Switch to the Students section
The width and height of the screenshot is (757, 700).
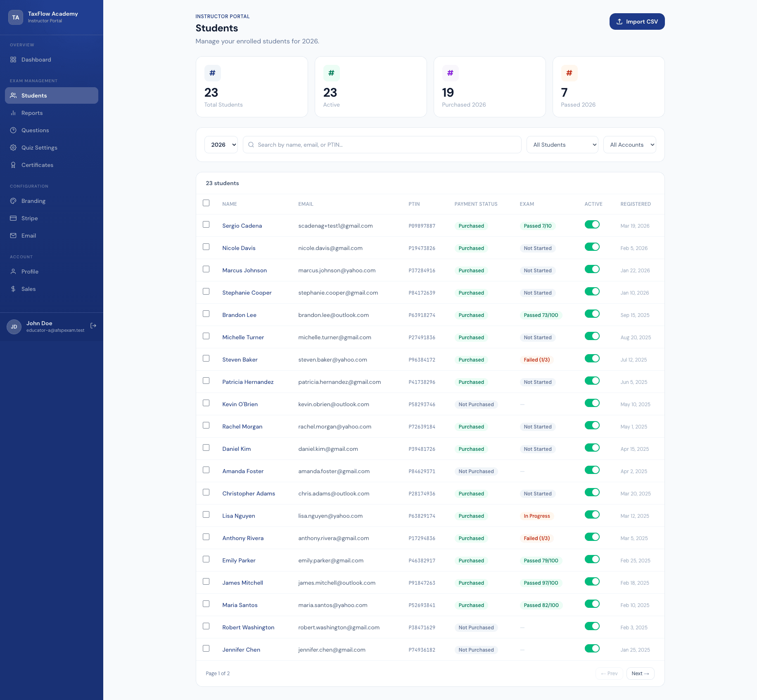34,95
